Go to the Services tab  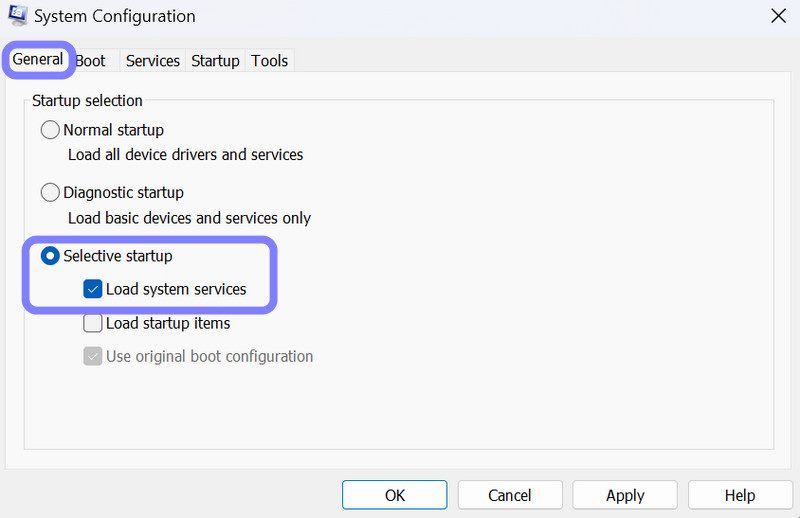pos(153,61)
